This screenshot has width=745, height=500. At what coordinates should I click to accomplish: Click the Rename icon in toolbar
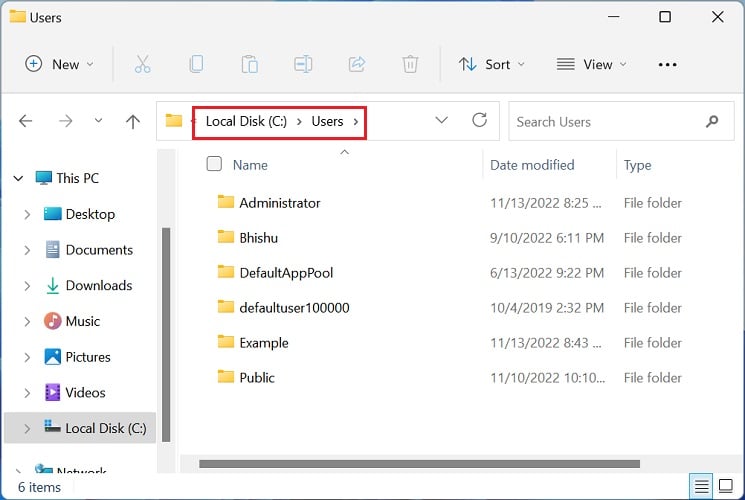[303, 64]
